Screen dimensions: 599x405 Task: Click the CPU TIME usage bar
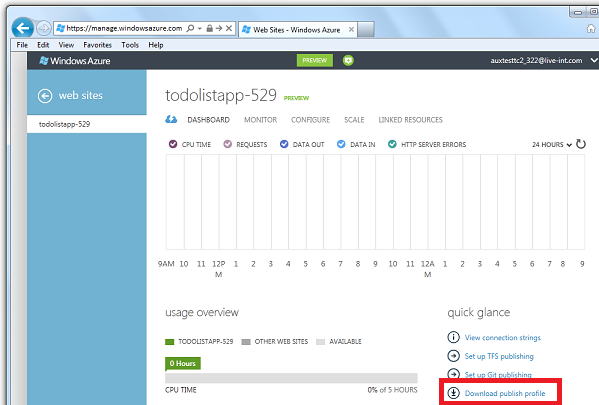tap(291, 378)
